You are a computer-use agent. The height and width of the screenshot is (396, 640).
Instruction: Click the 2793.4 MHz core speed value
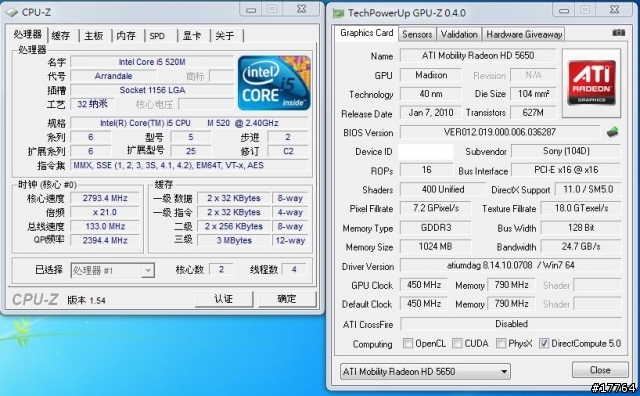point(105,198)
